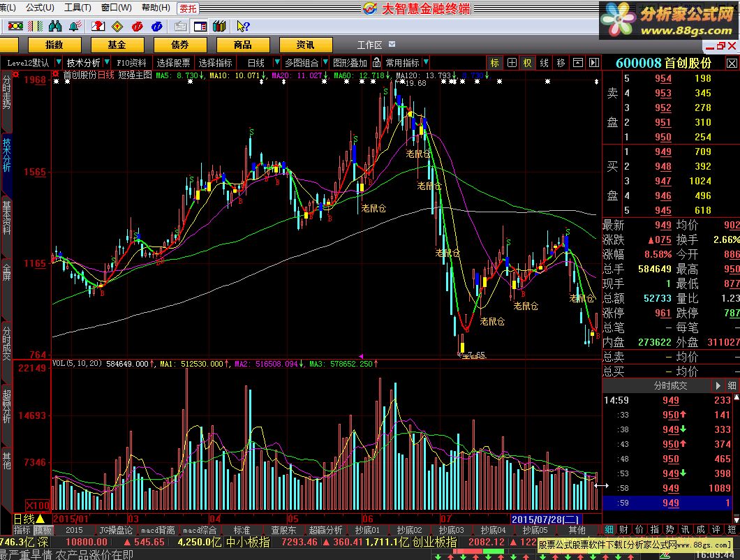The image size is (740, 560).
Task: Select the 模板 mode at the bottom bar
Action: coord(43,530)
